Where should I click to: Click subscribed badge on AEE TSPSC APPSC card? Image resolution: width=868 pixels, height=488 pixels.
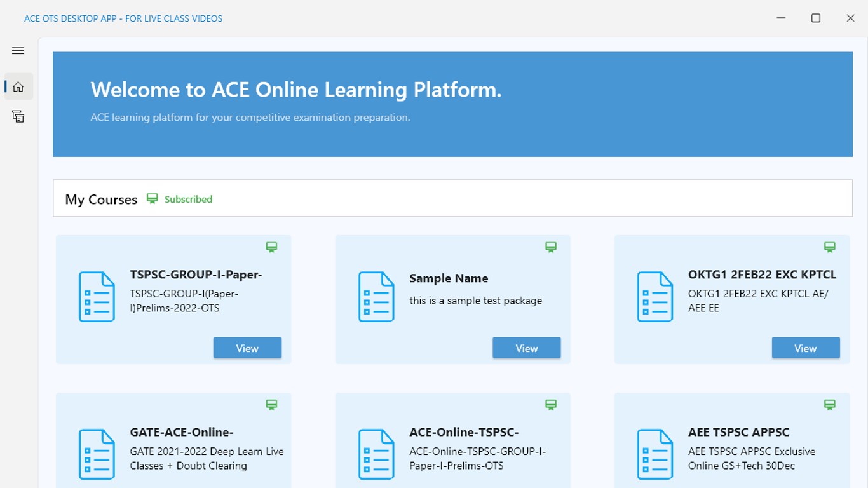pyautogui.click(x=830, y=405)
